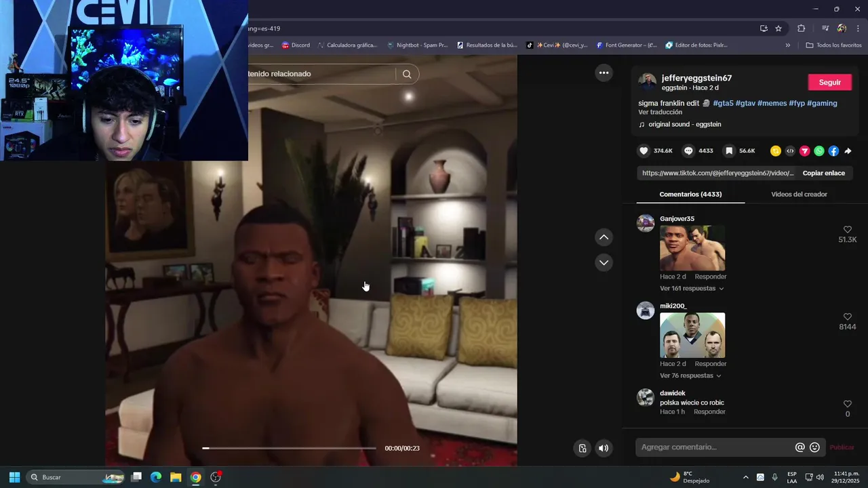Open Chrome extensions puzzle icon

pyautogui.click(x=801, y=28)
